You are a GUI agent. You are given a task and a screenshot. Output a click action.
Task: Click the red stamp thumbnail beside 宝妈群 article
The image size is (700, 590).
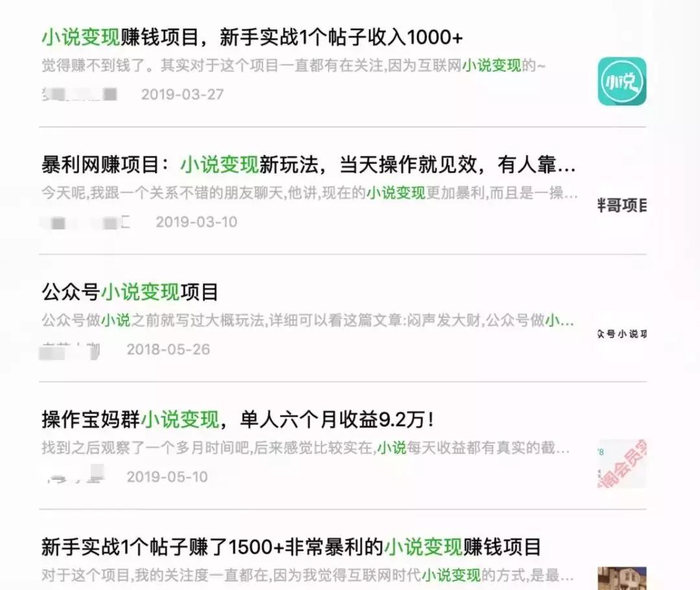(622, 463)
